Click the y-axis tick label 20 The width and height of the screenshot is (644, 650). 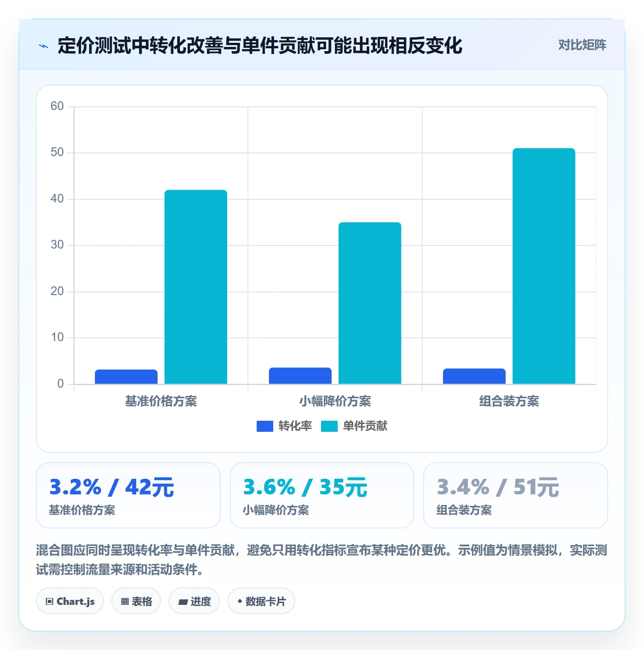click(57, 291)
